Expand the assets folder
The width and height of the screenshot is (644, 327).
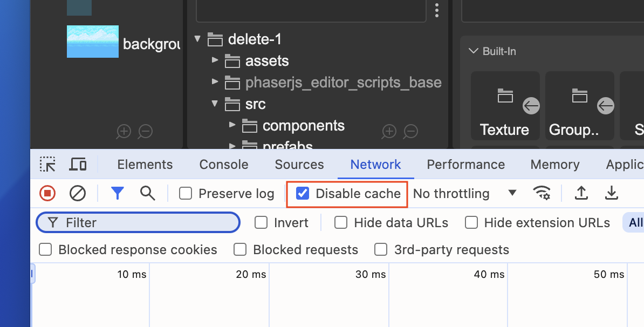coord(215,61)
